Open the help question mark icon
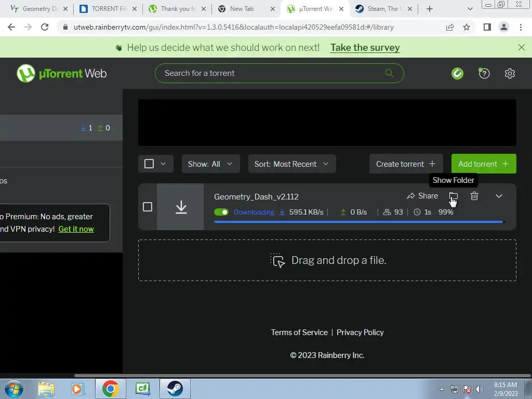The image size is (532, 399). coord(484,73)
